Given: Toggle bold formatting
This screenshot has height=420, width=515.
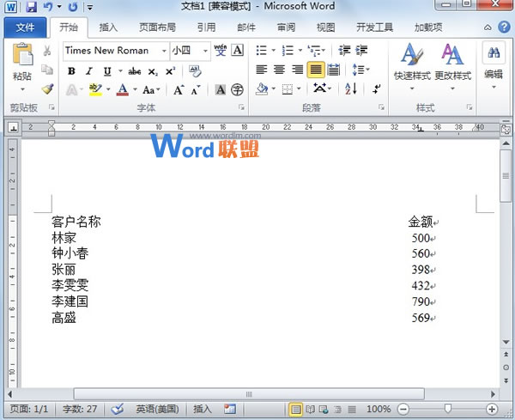Looking at the screenshot, I should tap(71, 71).
